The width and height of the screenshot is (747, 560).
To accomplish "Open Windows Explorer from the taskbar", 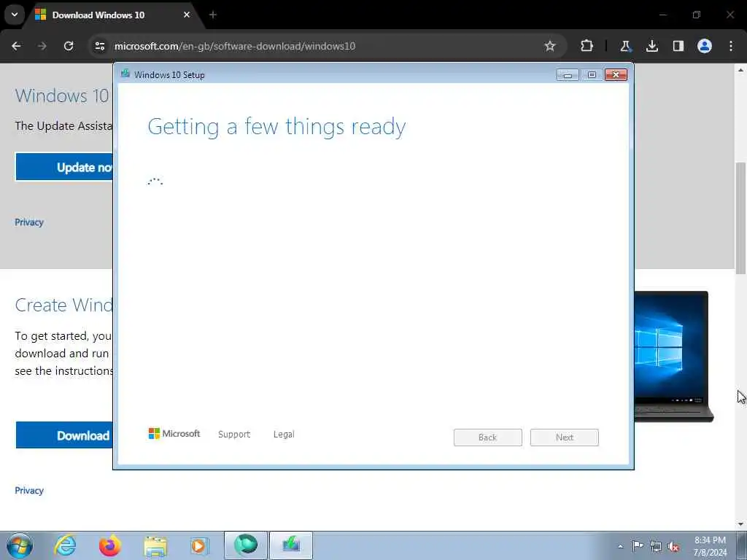I will (x=155, y=546).
